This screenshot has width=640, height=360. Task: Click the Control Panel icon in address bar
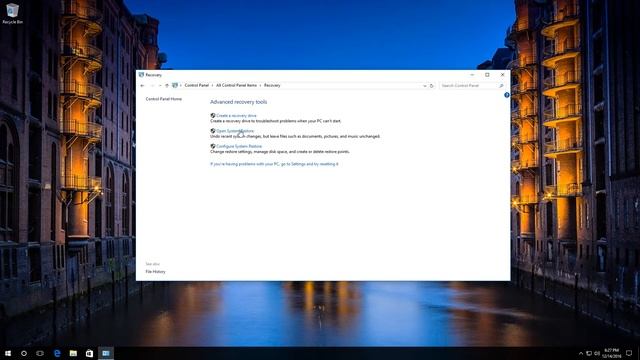tap(175, 86)
